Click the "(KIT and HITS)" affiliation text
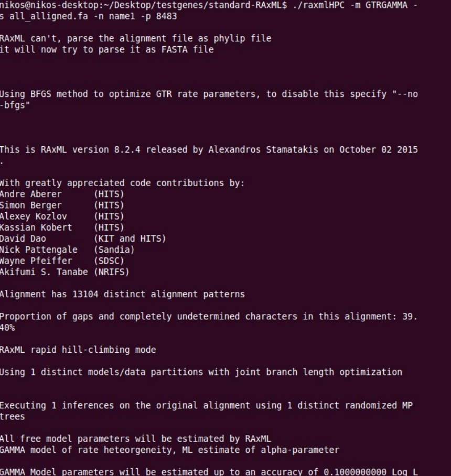The image size is (451, 476). coord(130,239)
